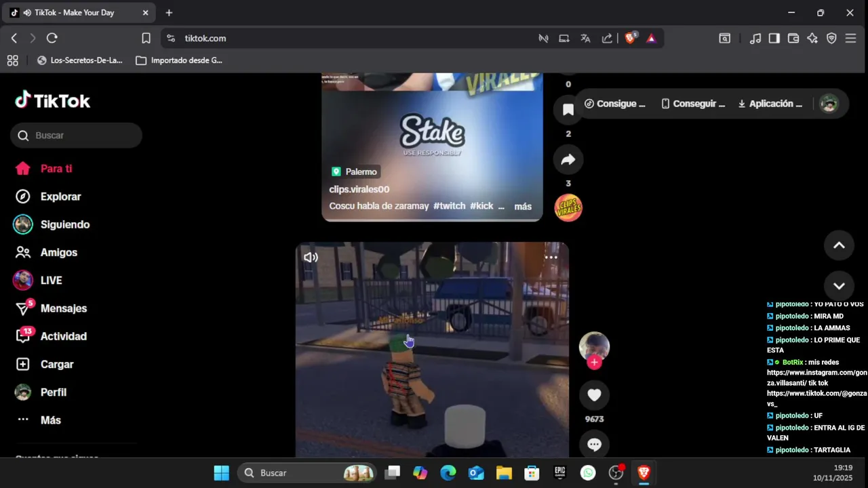868x488 pixels.
Task: Open site settings icon in address bar
Action: coord(171,39)
